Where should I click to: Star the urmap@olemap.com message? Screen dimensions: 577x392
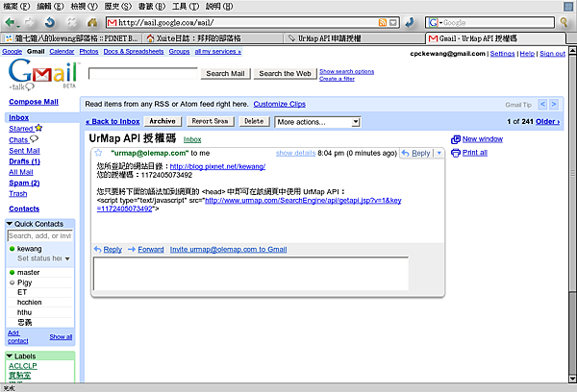(x=98, y=153)
